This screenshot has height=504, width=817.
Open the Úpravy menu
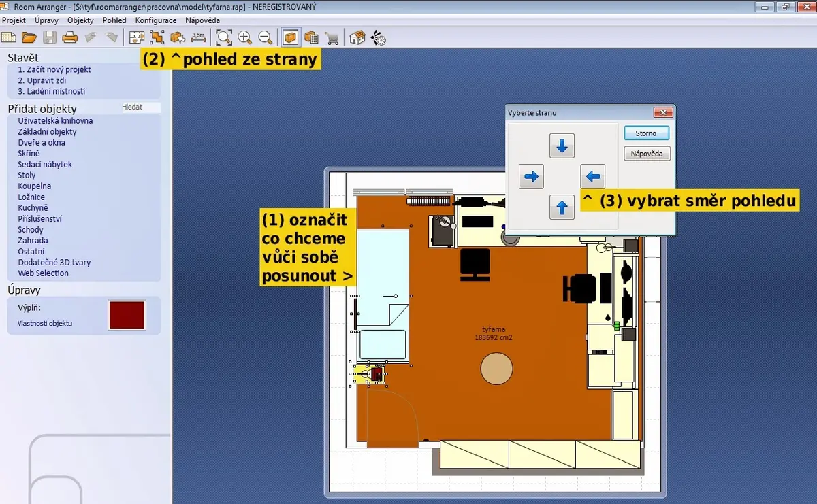[x=46, y=20]
